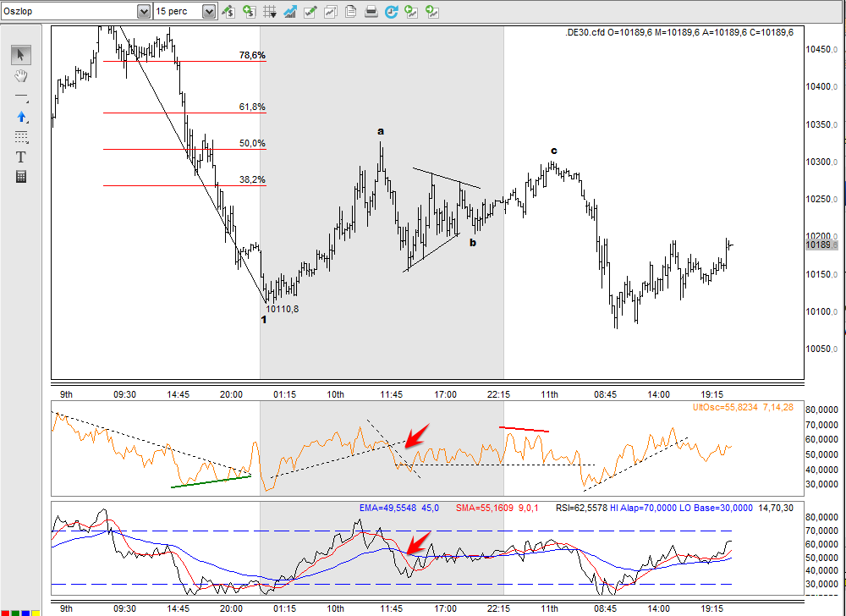Select the text annotation T tool

21,157
